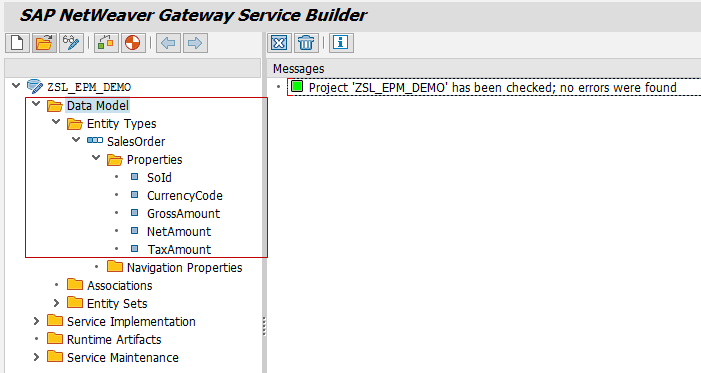This screenshot has width=701, height=373.
Task: Click the green status icon of the message
Action: [x=297, y=86]
